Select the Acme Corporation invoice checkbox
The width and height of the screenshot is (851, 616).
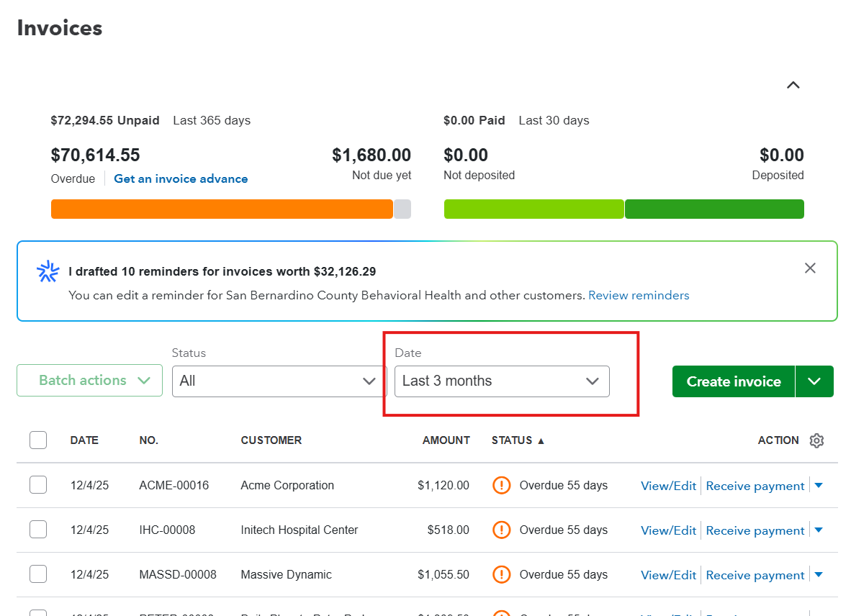coord(38,485)
